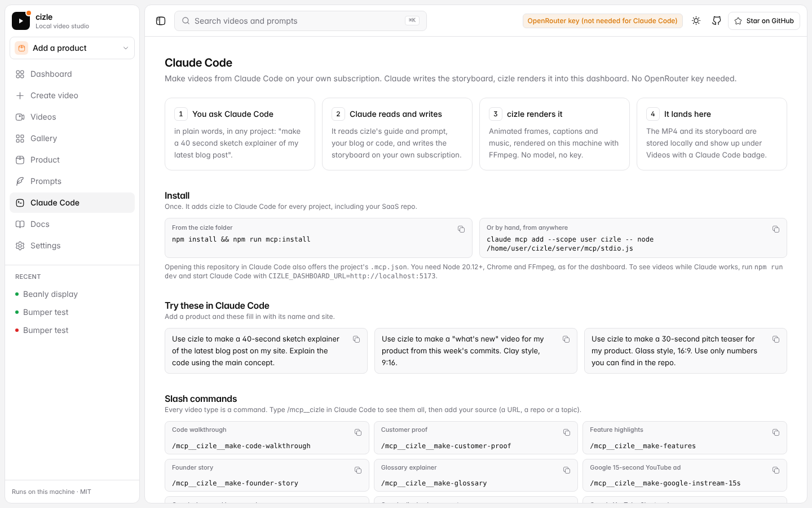Open Create video in sidebar

pos(72,95)
